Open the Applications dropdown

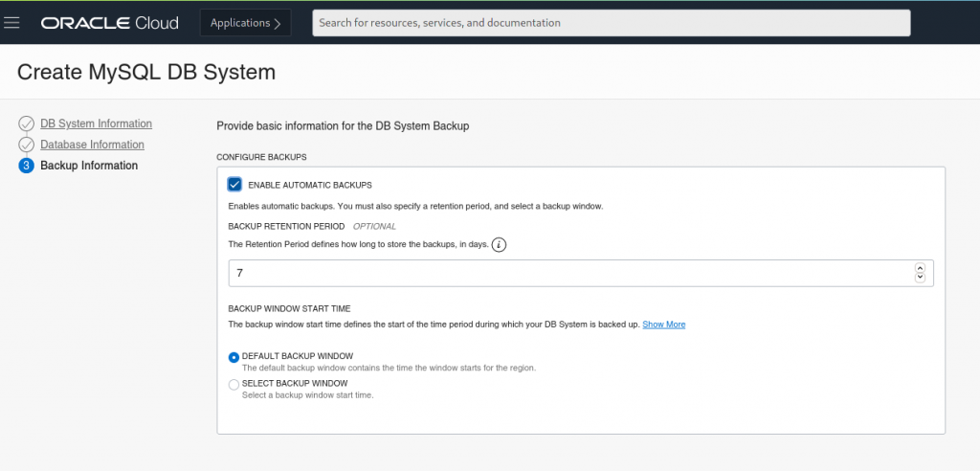tap(246, 23)
